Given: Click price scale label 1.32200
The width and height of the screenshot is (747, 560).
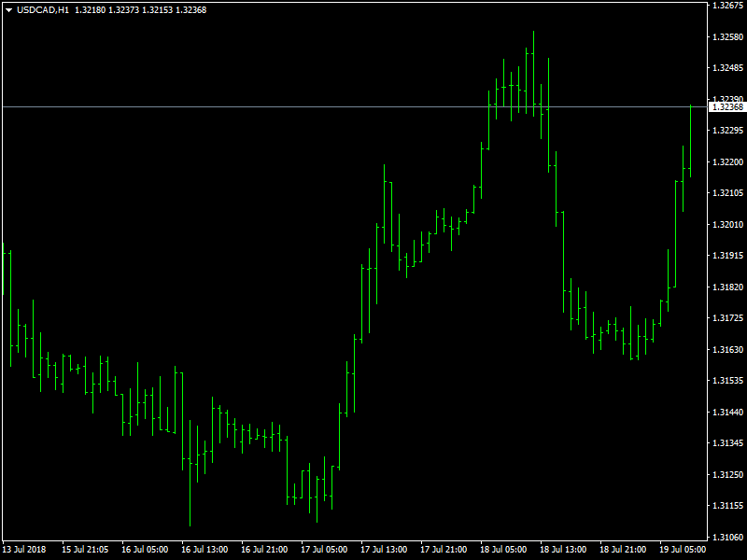Looking at the screenshot, I should pos(727,161).
